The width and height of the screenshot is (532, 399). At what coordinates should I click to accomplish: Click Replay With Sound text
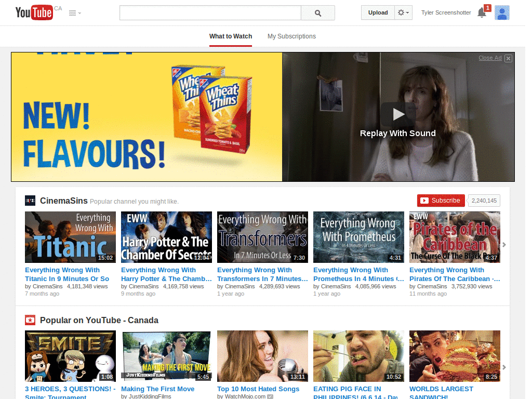[397, 134]
